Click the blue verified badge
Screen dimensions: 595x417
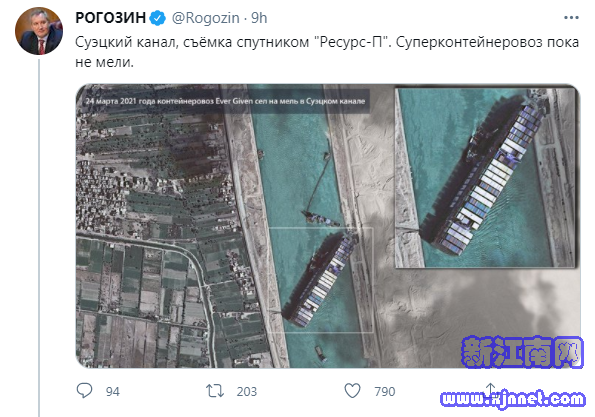point(157,18)
